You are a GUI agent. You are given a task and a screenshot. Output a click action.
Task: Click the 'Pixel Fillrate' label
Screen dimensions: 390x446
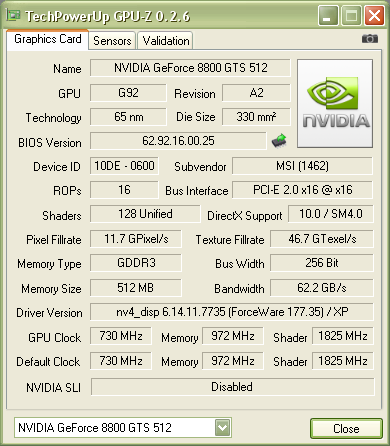point(54,240)
